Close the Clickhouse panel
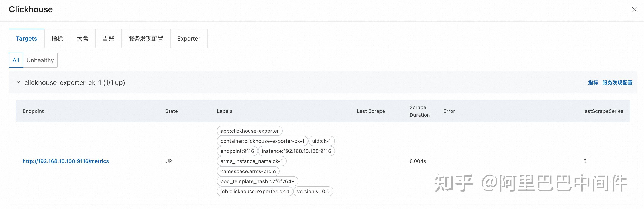The image size is (644, 209). point(634,9)
